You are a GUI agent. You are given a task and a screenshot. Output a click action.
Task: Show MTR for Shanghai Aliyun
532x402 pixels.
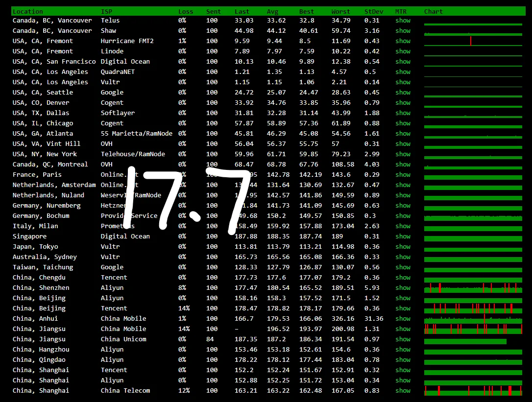[403, 380]
